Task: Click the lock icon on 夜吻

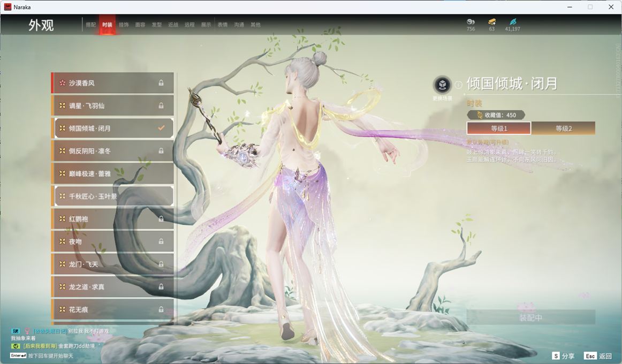Action: (x=161, y=241)
